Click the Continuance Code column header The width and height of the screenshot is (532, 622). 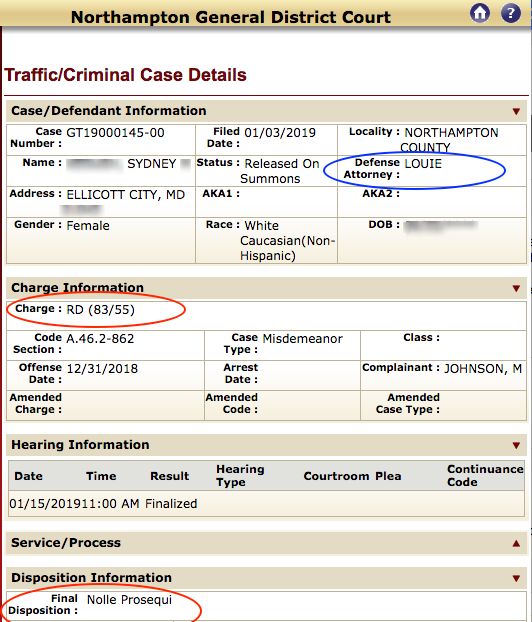485,475
